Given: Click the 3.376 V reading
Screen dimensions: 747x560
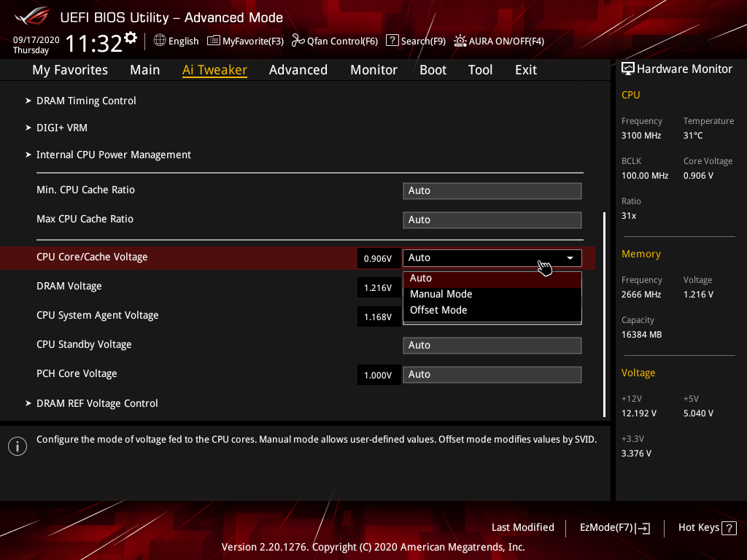Looking at the screenshot, I should point(636,454).
